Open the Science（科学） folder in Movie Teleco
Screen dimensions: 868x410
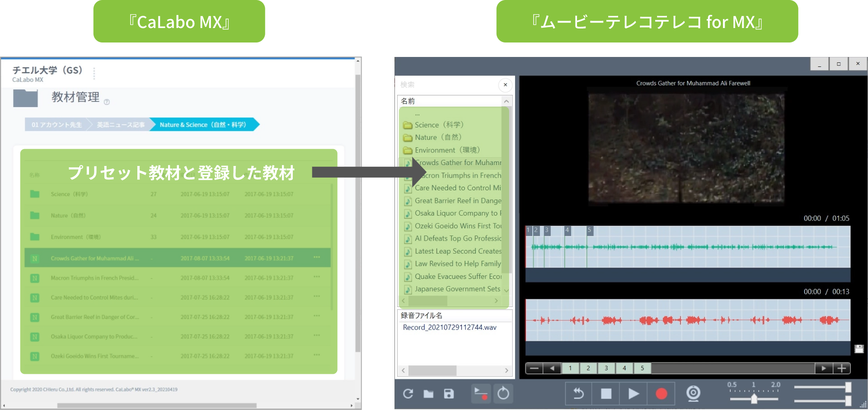point(438,125)
